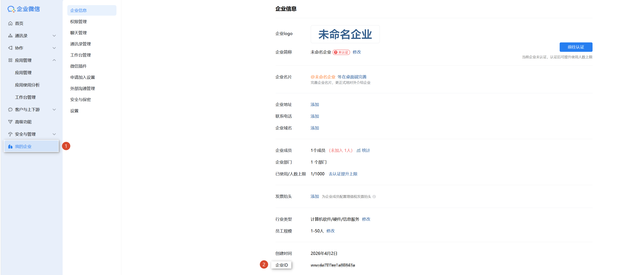
Task: Open 应用使用分析 in the sidebar
Action: pos(27,85)
